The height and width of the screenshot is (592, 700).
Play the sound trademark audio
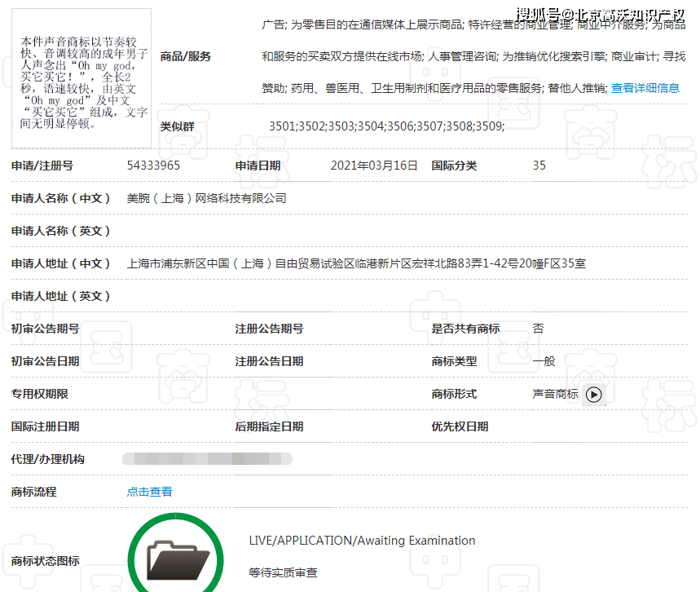pos(594,394)
